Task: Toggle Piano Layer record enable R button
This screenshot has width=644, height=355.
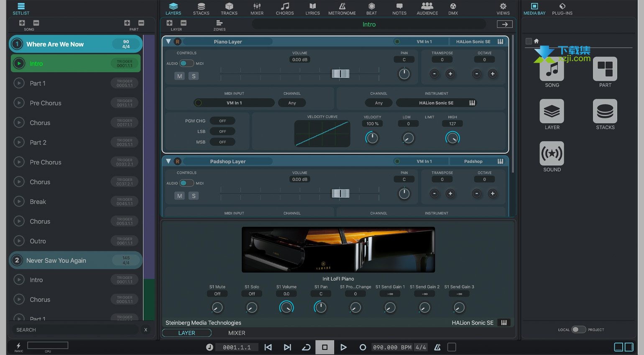Action: pos(178,42)
